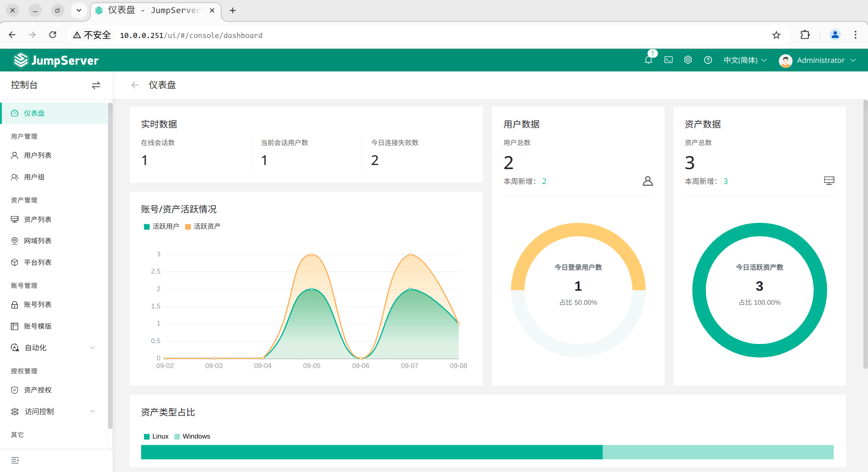Image resolution: width=868 pixels, height=472 pixels.
Task: Expand the 访问控制 submenu
Action: 93,411
